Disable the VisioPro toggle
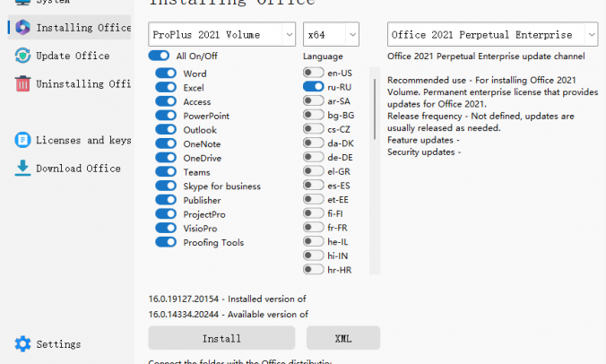Image resolution: width=606 pixels, height=364 pixels. pos(166,228)
